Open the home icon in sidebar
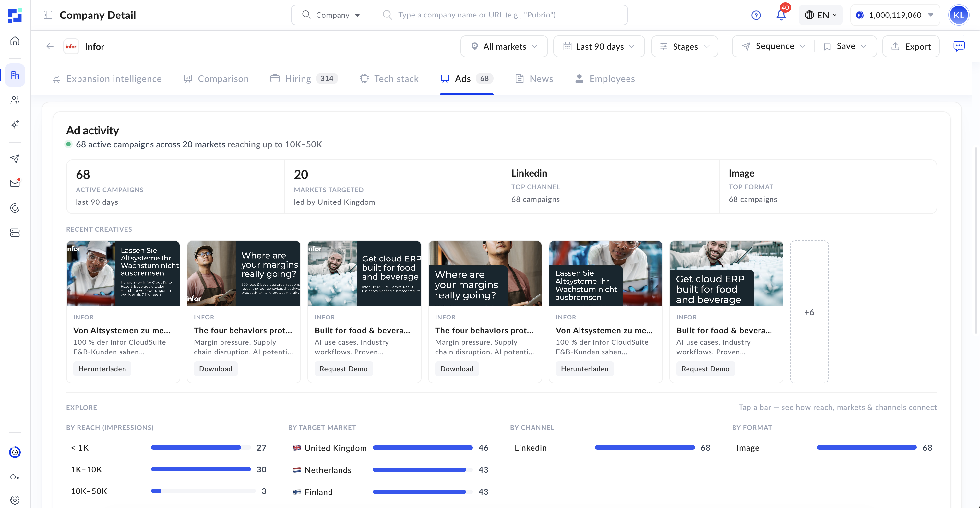This screenshot has width=980, height=508. [15, 40]
